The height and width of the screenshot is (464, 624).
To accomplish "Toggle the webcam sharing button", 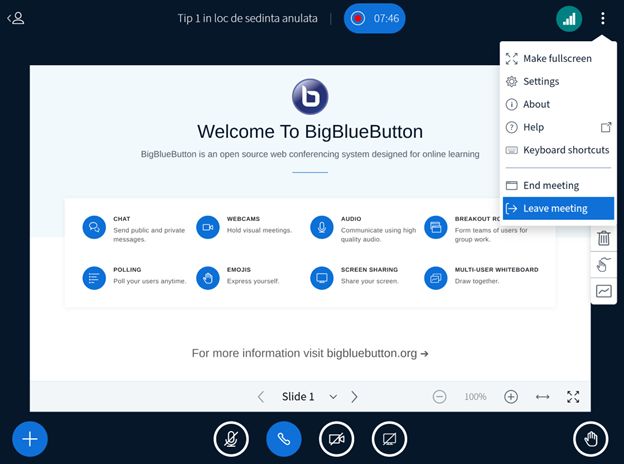I will pyautogui.click(x=336, y=438).
